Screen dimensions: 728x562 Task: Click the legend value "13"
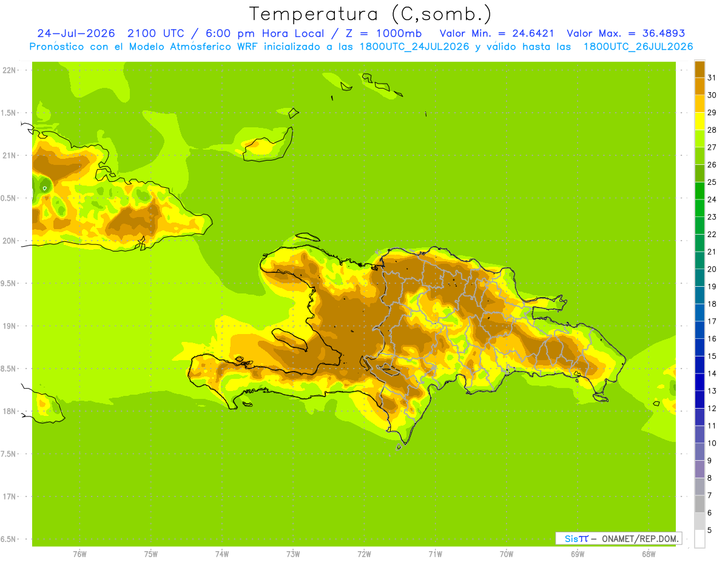click(712, 390)
